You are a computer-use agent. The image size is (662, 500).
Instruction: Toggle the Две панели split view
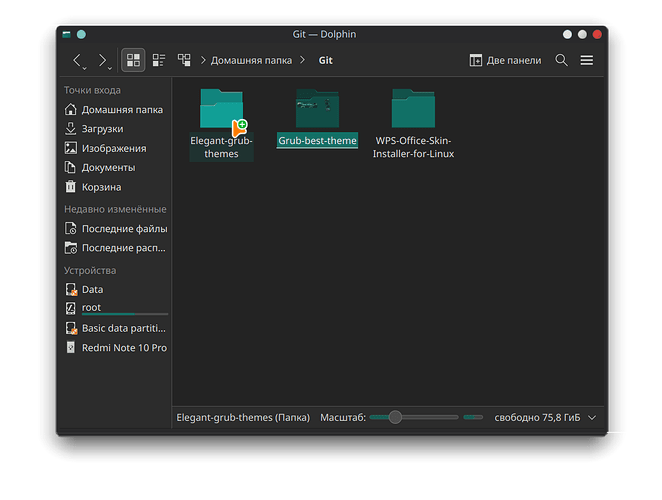pyautogui.click(x=505, y=60)
